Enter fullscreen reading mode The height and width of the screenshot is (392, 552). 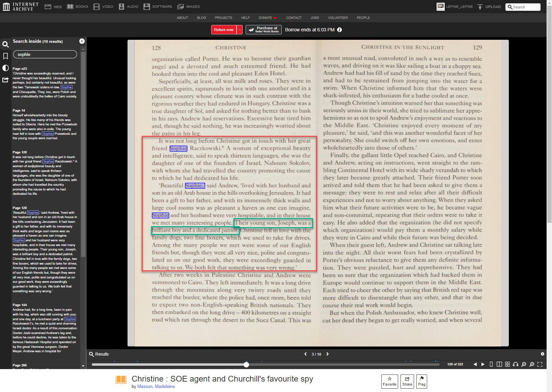click(x=540, y=364)
